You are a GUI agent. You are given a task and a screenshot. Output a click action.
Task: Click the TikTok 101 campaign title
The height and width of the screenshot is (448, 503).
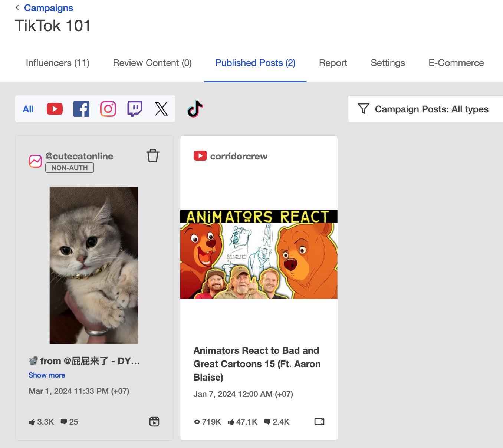(x=53, y=26)
